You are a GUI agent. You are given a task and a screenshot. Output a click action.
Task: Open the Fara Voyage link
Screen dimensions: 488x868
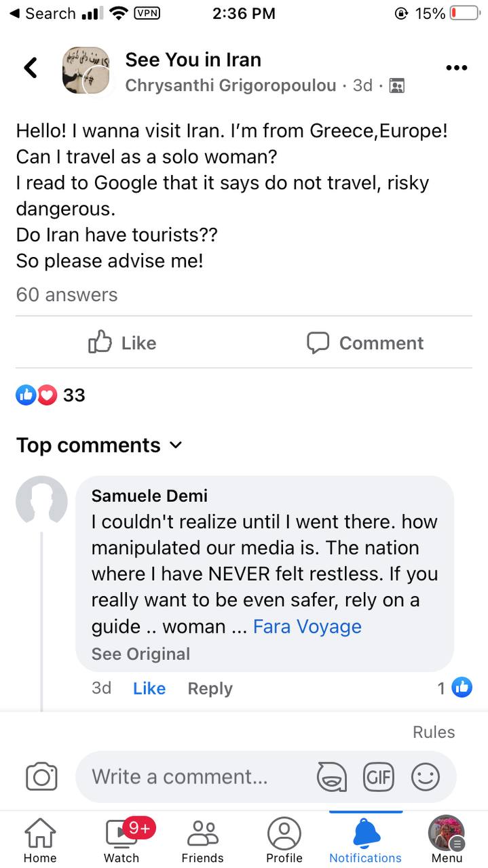(307, 626)
